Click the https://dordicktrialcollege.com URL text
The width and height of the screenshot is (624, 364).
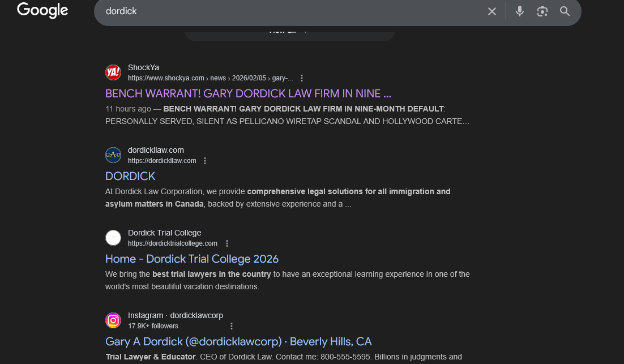click(173, 243)
